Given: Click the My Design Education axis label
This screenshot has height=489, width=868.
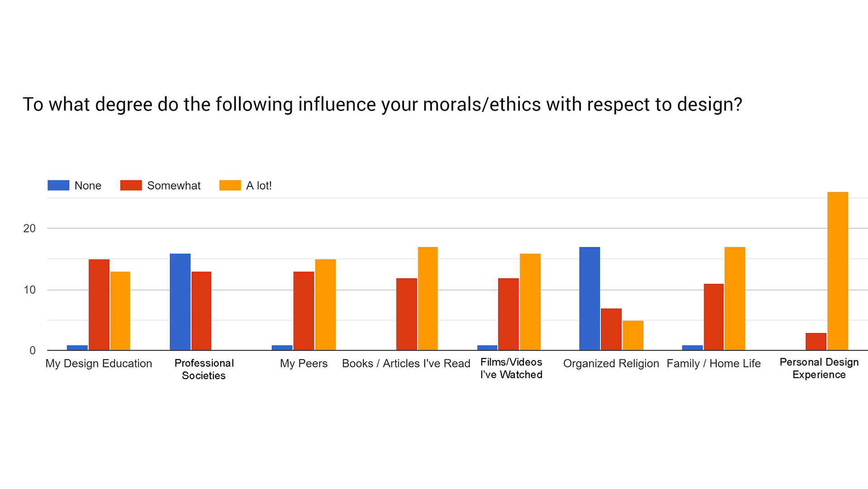Looking at the screenshot, I should [99, 363].
